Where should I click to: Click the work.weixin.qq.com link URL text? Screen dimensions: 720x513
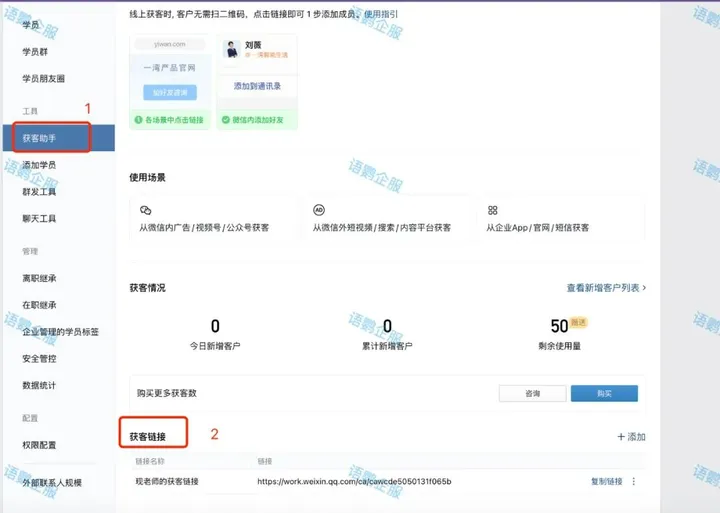tap(354, 481)
